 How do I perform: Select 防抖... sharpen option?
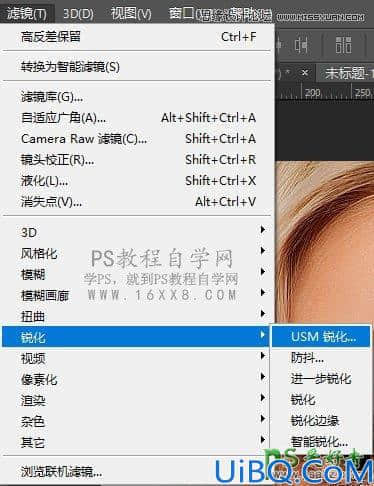pos(321,358)
